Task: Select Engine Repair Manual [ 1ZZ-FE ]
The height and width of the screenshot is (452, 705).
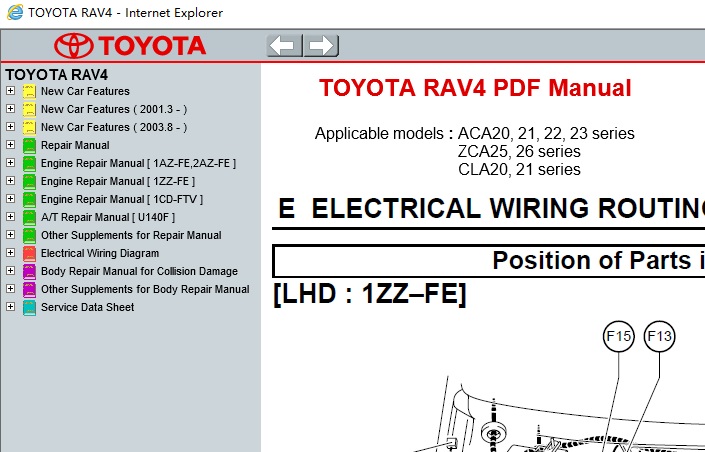Action: 118,181
